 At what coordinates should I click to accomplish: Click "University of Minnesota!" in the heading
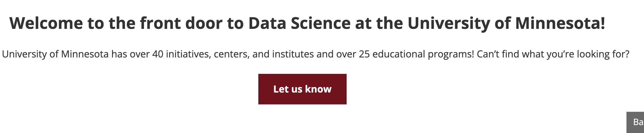click(506, 23)
